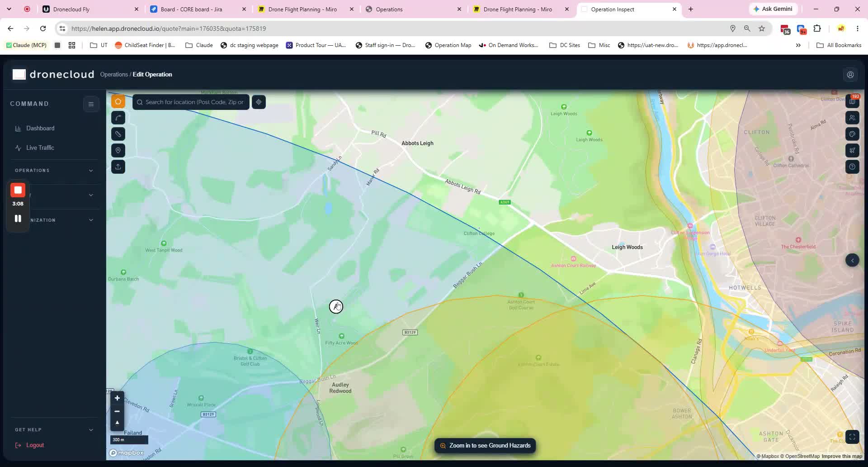Switch to Board - CORE board Jira tab
Image resolution: width=868 pixels, height=467 pixels.
pos(198,9)
